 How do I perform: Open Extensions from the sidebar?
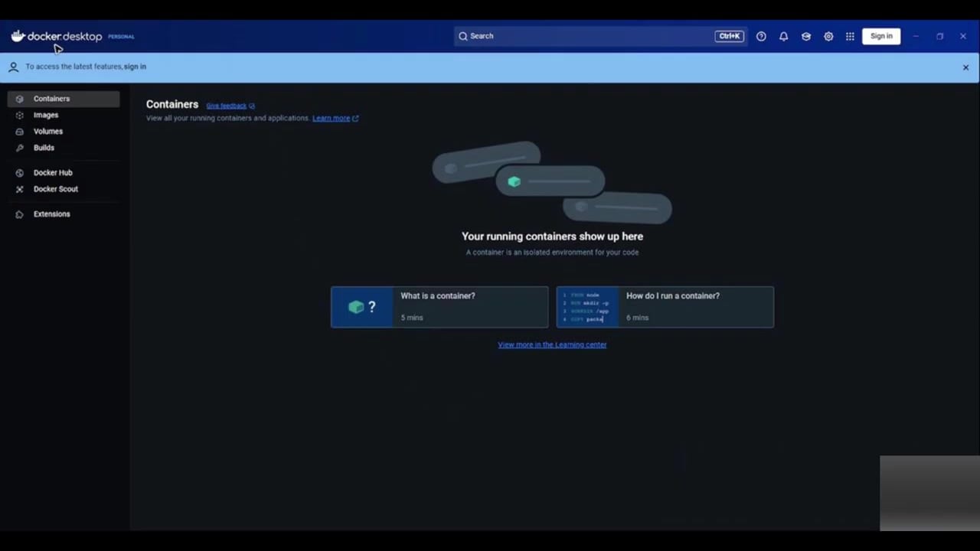coord(64,214)
